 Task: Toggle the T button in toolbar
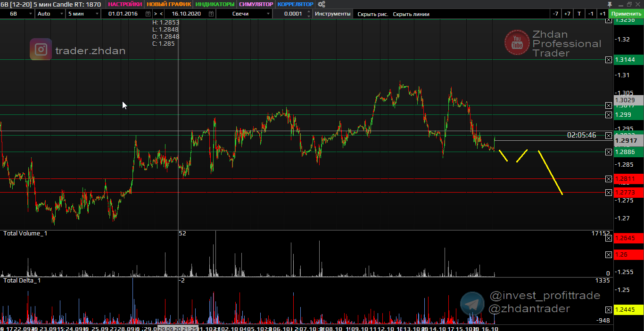(579, 14)
